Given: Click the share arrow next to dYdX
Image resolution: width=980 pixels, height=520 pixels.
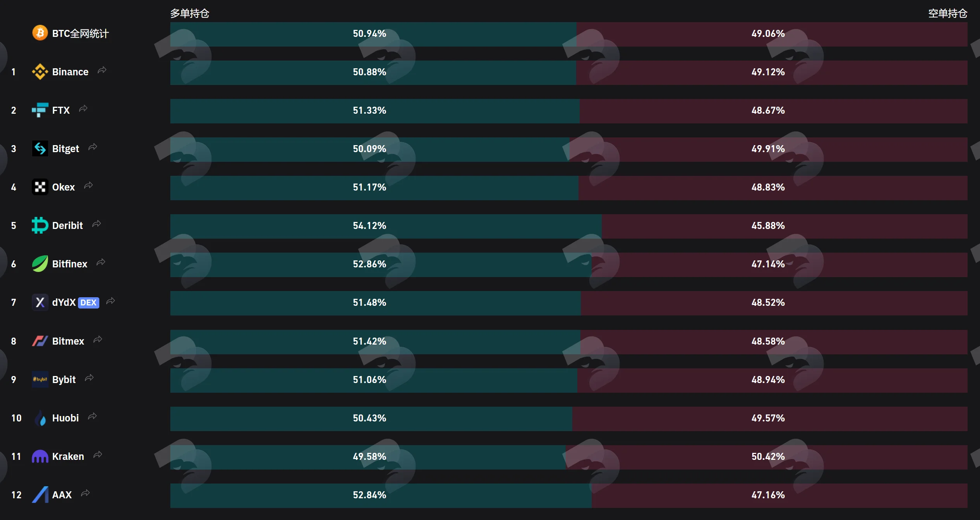Looking at the screenshot, I should click(x=111, y=301).
